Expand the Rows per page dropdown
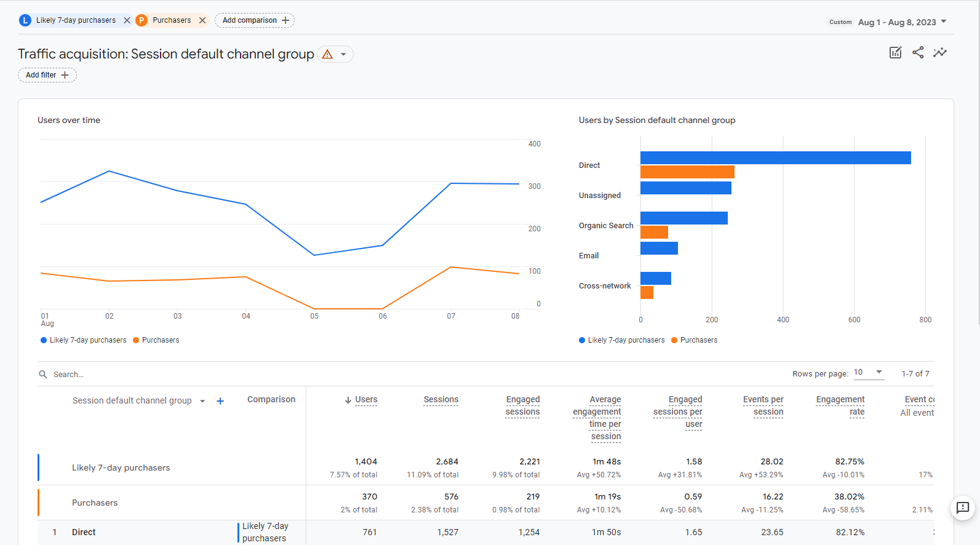 (x=869, y=373)
